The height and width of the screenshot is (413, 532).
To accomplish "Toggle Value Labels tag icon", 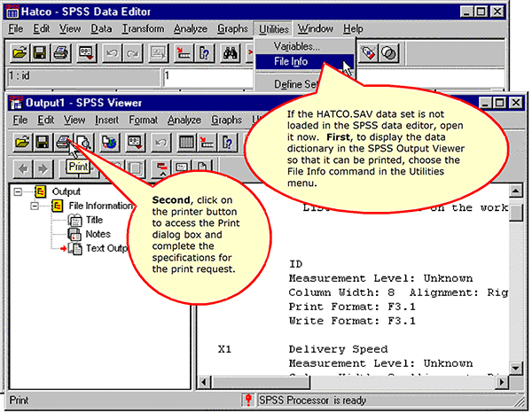I will click(369, 53).
